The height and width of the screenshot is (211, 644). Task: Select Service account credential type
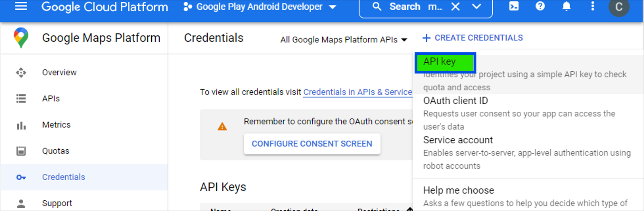point(458,140)
